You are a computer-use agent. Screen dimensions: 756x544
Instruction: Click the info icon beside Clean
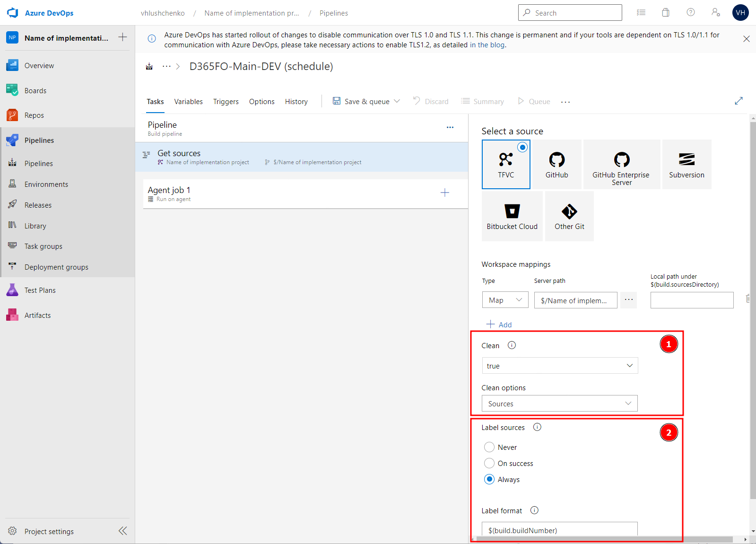(512, 345)
